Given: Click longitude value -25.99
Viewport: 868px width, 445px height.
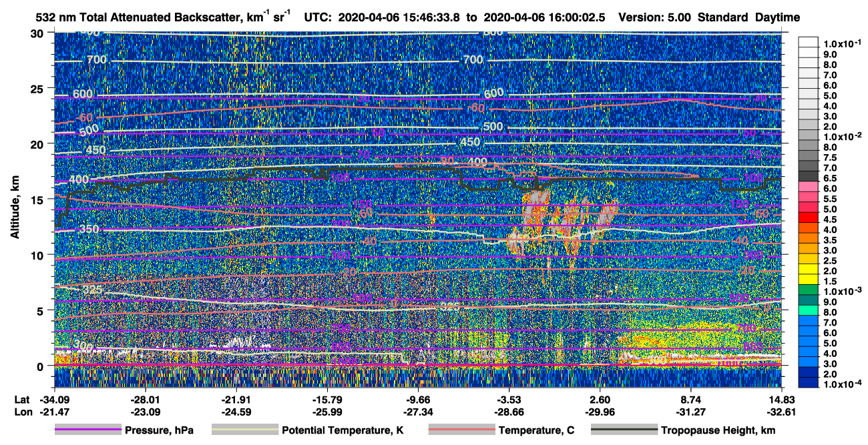Looking at the screenshot, I should (327, 412).
